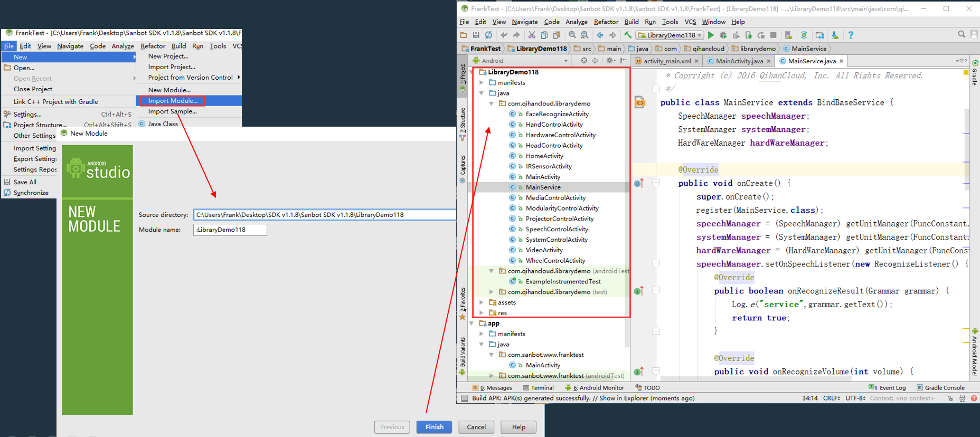Click the Module name input field
The image size is (980, 437).
pyautogui.click(x=230, y=230)
